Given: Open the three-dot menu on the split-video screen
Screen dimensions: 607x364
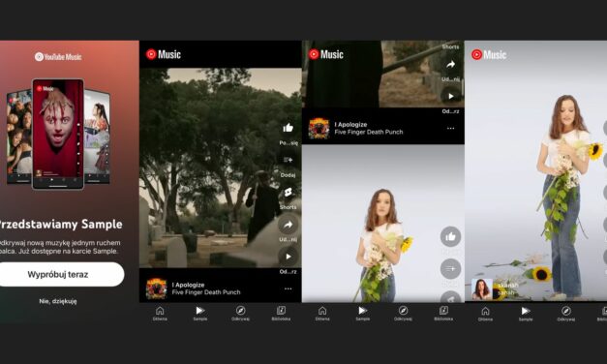Looking at the screenshot, I should coord(450,128).
